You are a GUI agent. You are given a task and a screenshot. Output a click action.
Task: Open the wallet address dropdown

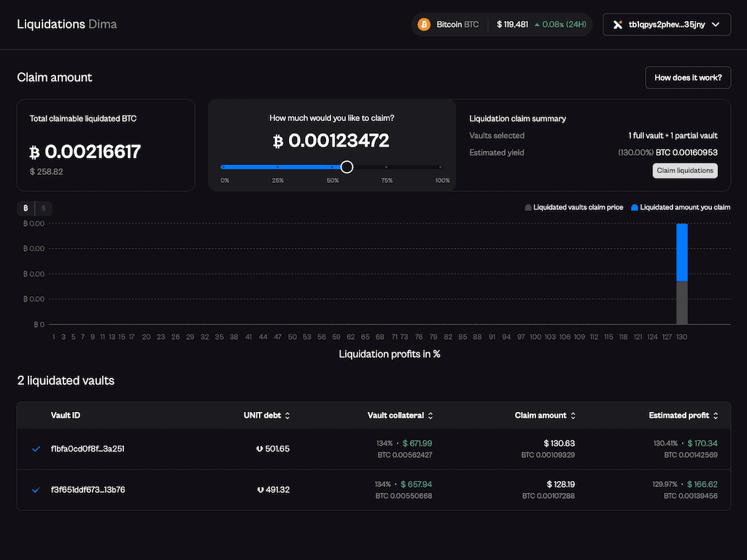[715, 25]
